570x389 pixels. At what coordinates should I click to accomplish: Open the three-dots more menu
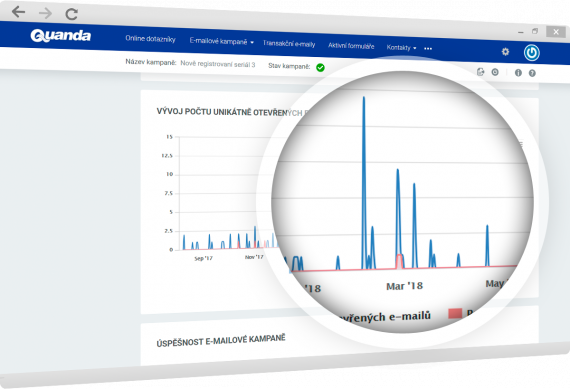point(428,48)
